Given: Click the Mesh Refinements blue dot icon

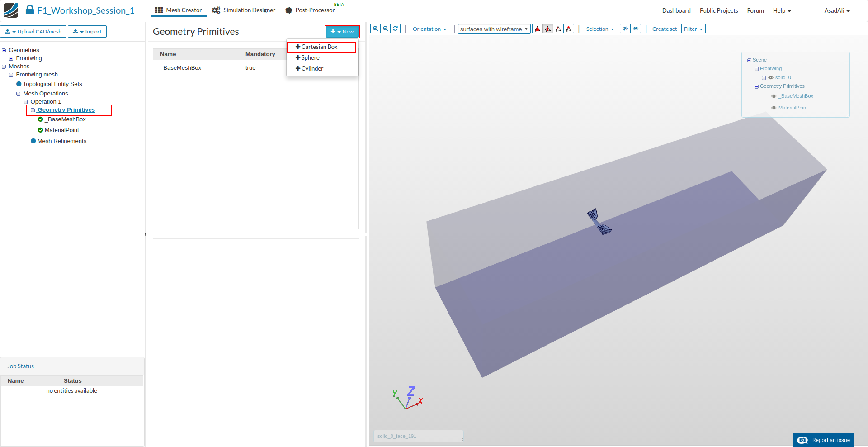Looking at the screenshot, I should 33,141.
